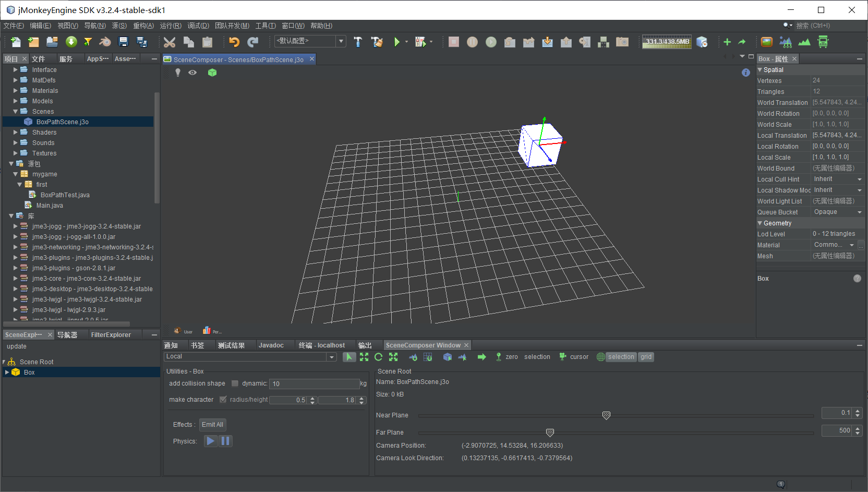Click the green plus toolbar icon

click(727, 42)
